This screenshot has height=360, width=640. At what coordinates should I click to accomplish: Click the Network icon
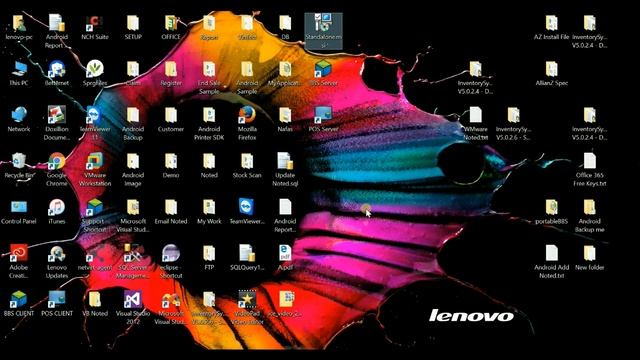[x=19, y=116]
